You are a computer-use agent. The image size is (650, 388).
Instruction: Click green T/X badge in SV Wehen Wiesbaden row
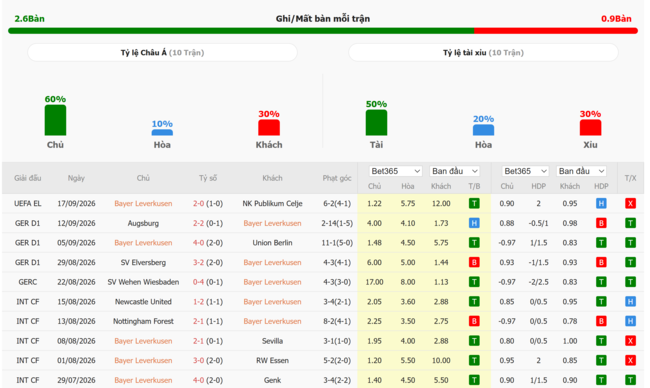tap(630, 282)
